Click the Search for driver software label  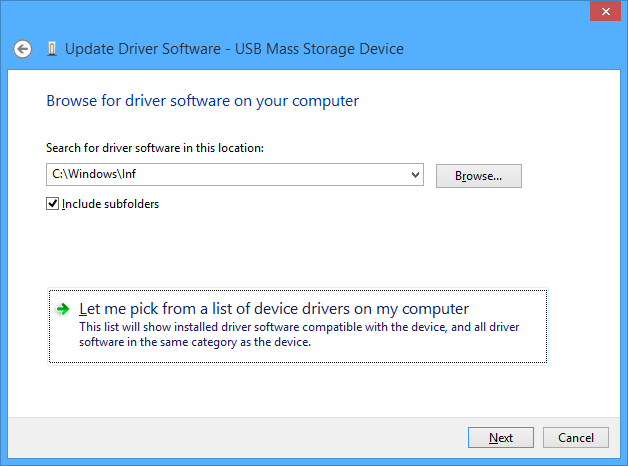click(x=154, y=148)
